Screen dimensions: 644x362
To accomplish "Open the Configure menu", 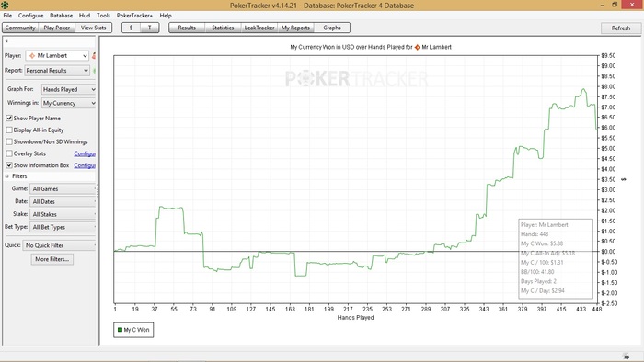I will [30, 16].
